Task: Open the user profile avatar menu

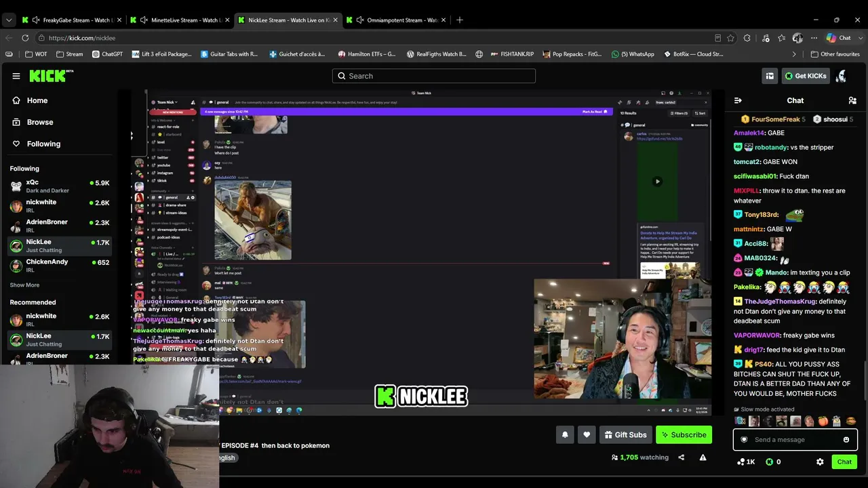Action: pyautogui.click(x=842, y=76)
